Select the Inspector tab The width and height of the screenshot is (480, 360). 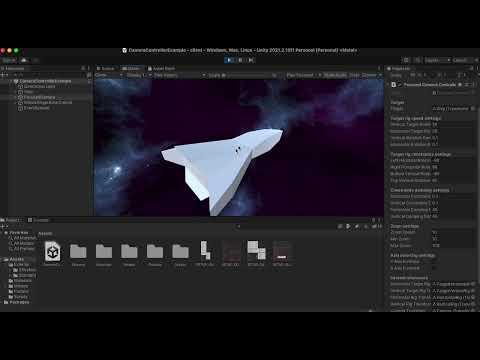coord(399,68)
